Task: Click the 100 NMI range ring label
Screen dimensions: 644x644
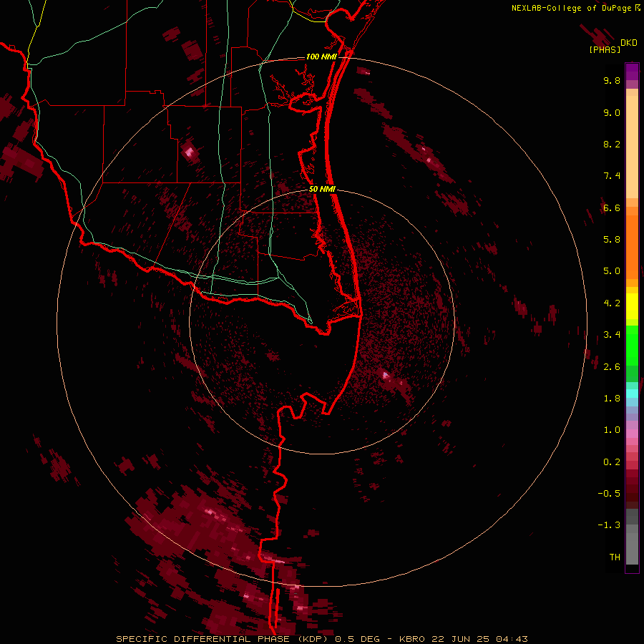Action: 321,57
